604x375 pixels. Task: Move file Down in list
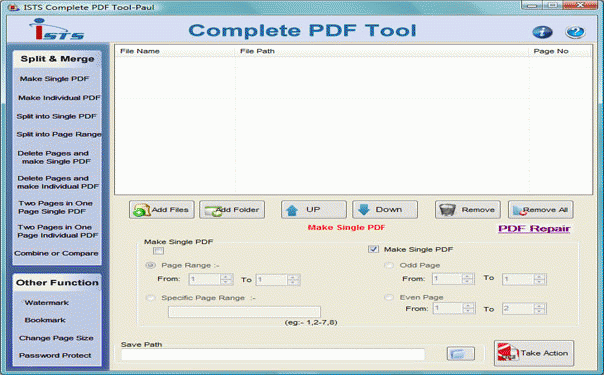pos(385,210)
